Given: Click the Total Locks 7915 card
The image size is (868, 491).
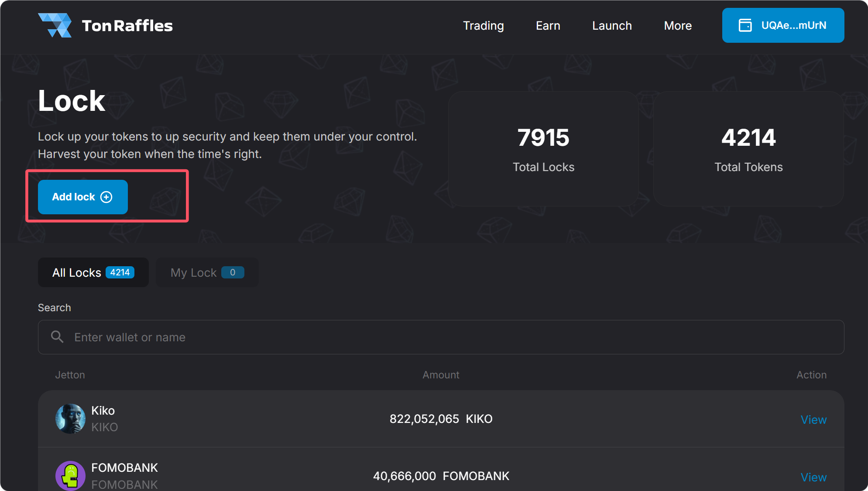Looking at the screenshot, I should click(543, 149).
